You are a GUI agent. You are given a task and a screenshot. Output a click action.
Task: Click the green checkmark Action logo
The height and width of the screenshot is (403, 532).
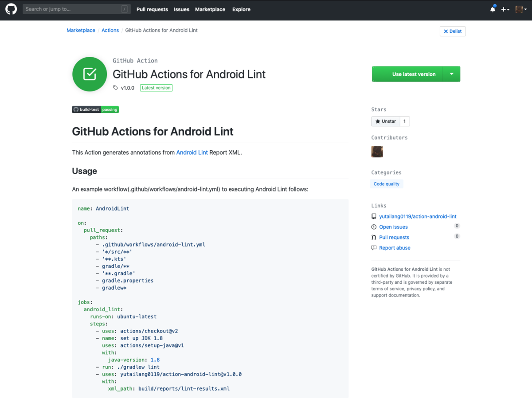coord(90,74)
